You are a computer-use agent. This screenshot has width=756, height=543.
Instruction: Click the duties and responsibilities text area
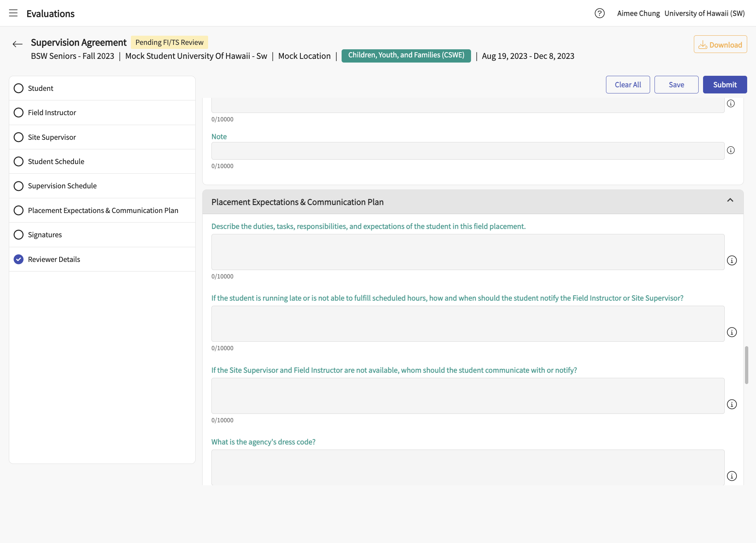click(x=468, y=252)
